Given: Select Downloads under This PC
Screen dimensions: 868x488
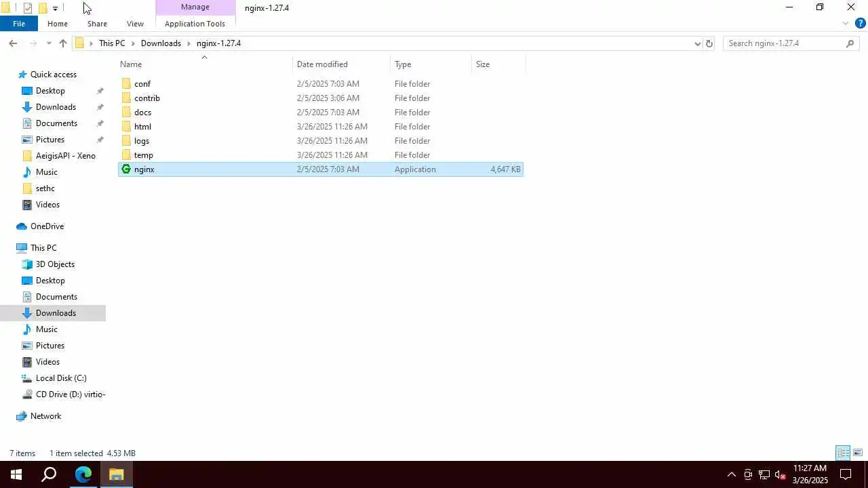Looking at the screenshot, I should tap(56, 313).
